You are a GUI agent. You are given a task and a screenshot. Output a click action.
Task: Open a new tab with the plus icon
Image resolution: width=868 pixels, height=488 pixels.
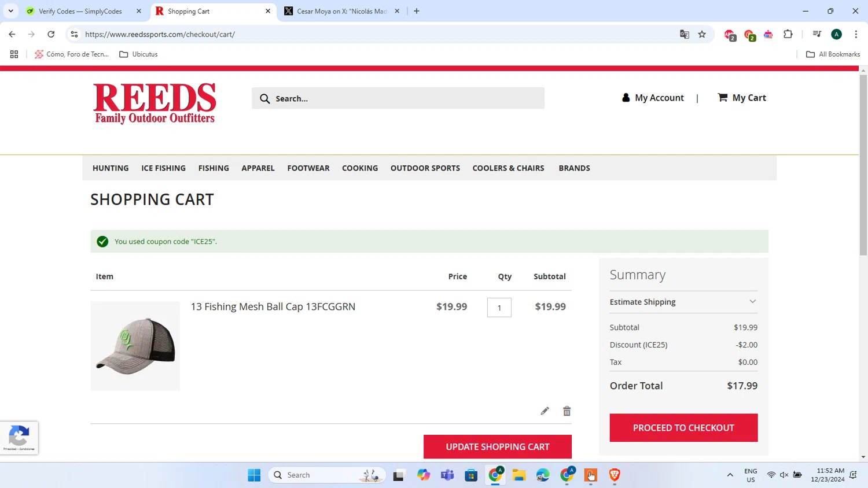point(417,11)
